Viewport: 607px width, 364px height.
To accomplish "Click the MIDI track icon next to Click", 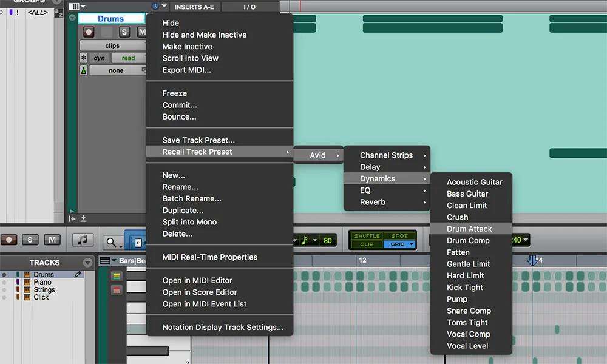I will point(27,297).
